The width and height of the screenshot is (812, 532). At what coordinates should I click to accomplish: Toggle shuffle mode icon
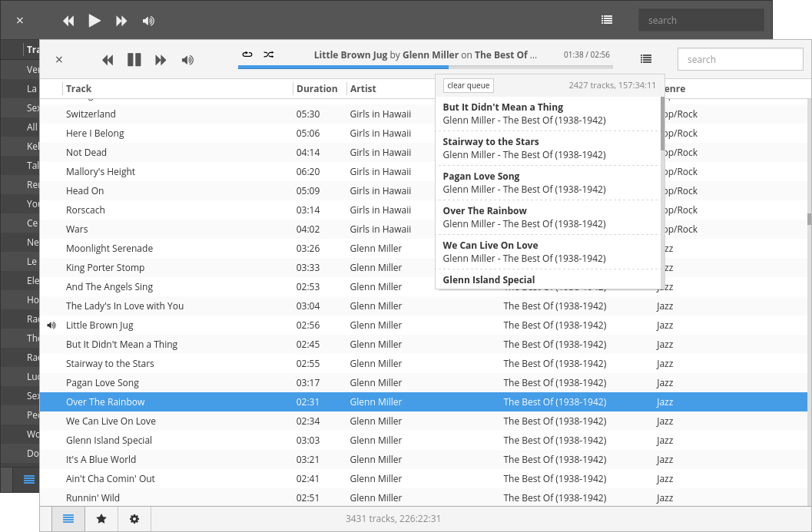[x=268, y=55]
